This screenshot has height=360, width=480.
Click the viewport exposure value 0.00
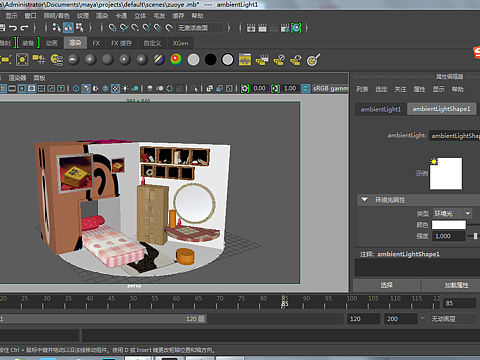click(x=259, y=88)
